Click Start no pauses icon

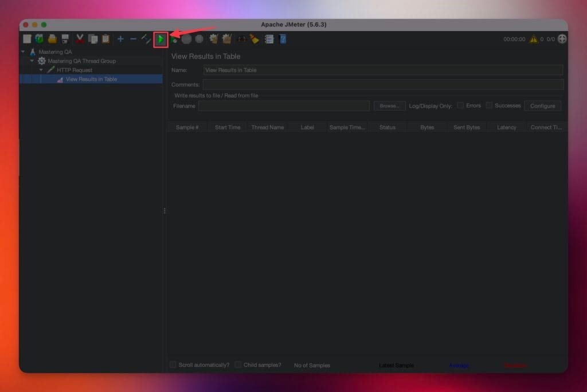pyautogui.click(x=174, y=40)
